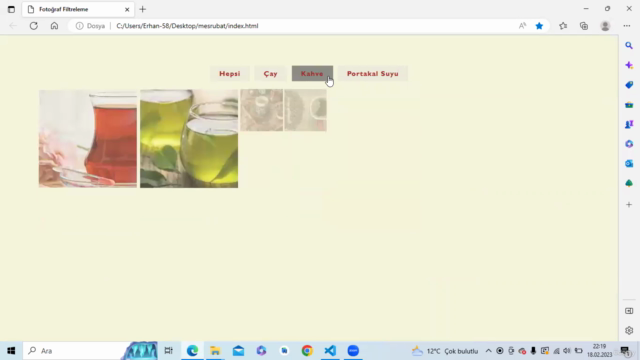Go back with the back arrow
This screenshot has width=640, height=360.
click(13, 26)
